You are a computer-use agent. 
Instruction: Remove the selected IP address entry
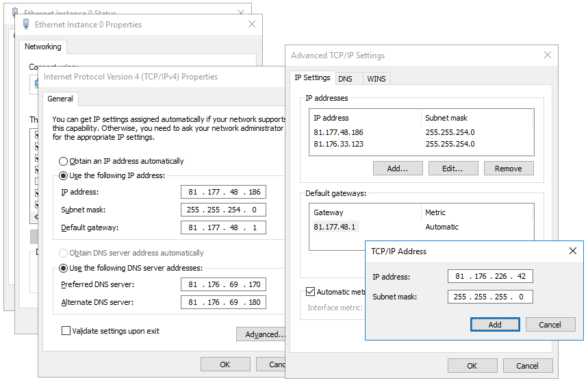click(x=508, y=169)
